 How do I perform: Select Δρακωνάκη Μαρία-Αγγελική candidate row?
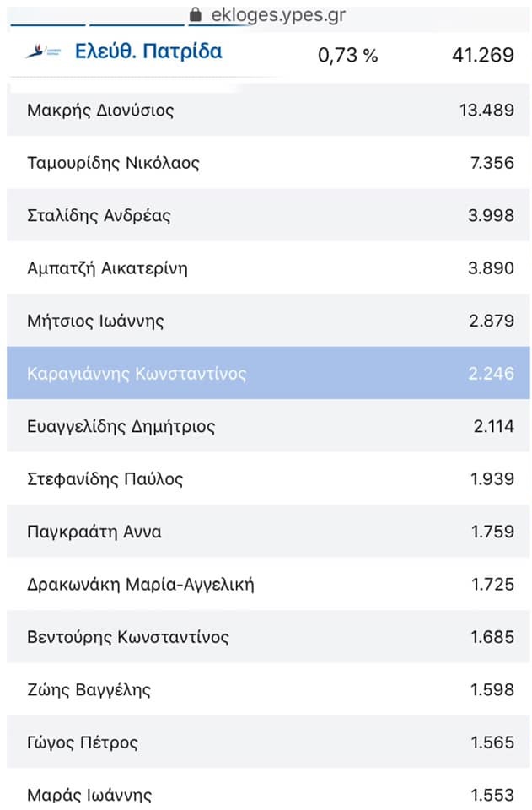point(268,584)
